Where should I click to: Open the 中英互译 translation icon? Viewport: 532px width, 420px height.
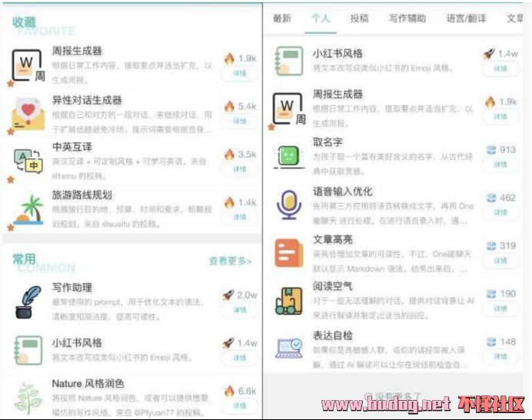click(28, 162)
